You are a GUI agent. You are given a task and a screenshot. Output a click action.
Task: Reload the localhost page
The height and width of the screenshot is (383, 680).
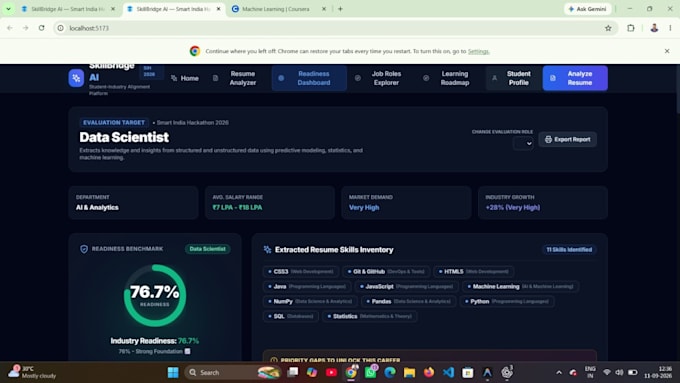(x=42, y=28)
